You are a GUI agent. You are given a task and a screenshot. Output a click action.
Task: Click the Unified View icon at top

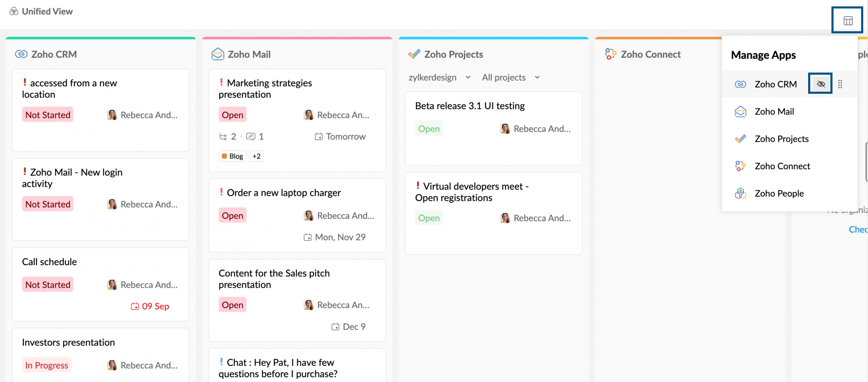pos(14,11)
